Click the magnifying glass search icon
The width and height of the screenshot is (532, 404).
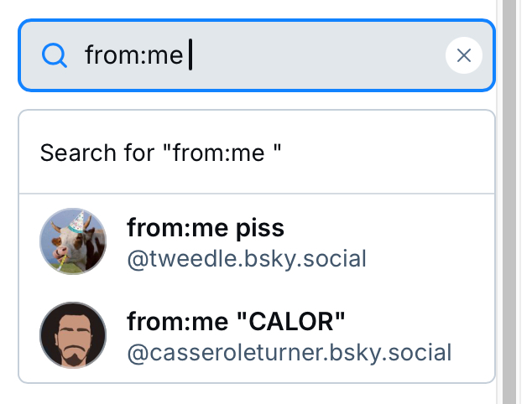pyautogui.click(x=54, y=56)
